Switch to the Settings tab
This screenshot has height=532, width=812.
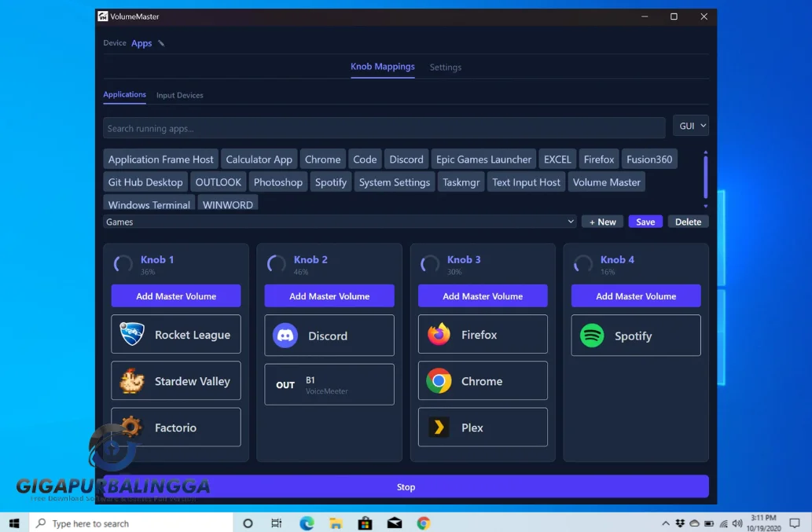tap(446, 68)
